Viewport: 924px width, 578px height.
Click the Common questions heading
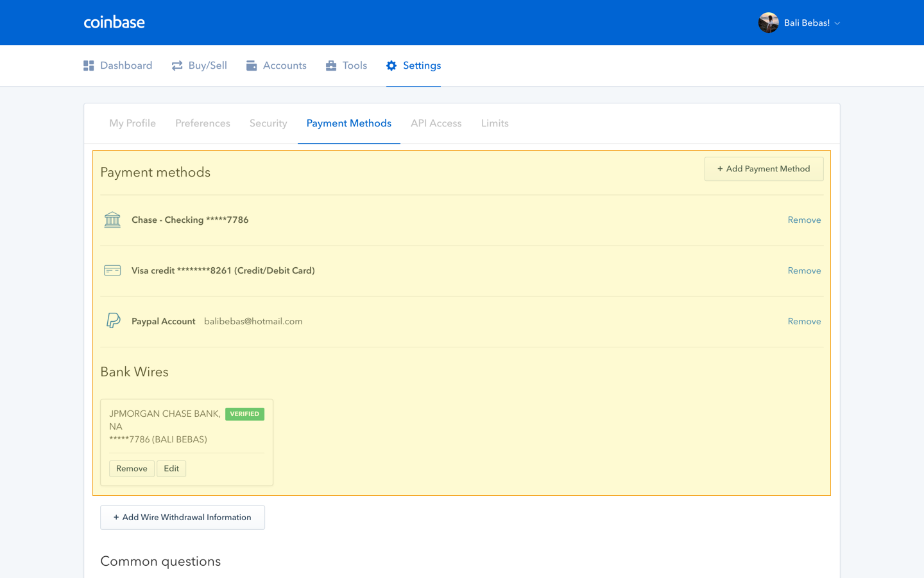tap(160, 561)
